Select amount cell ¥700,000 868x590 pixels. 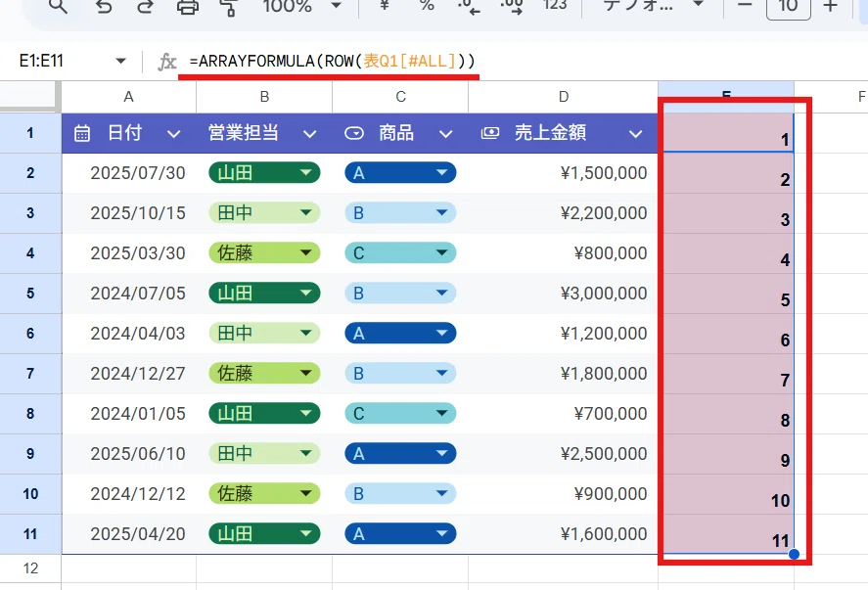pos(564,414)
